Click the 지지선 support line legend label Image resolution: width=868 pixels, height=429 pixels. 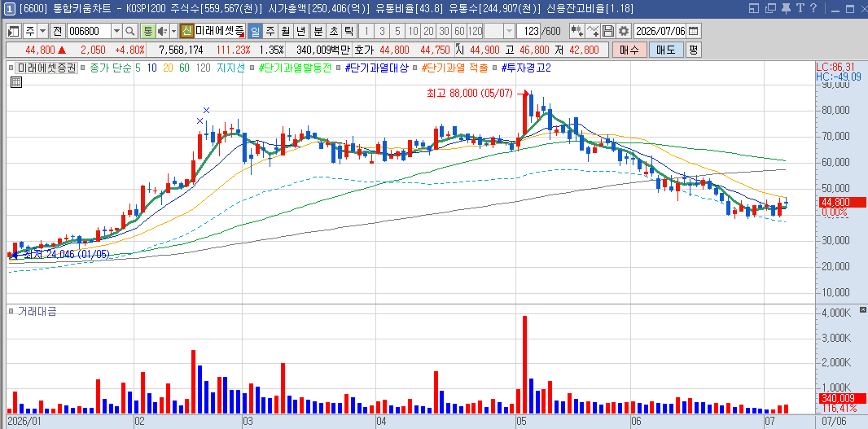230,68
